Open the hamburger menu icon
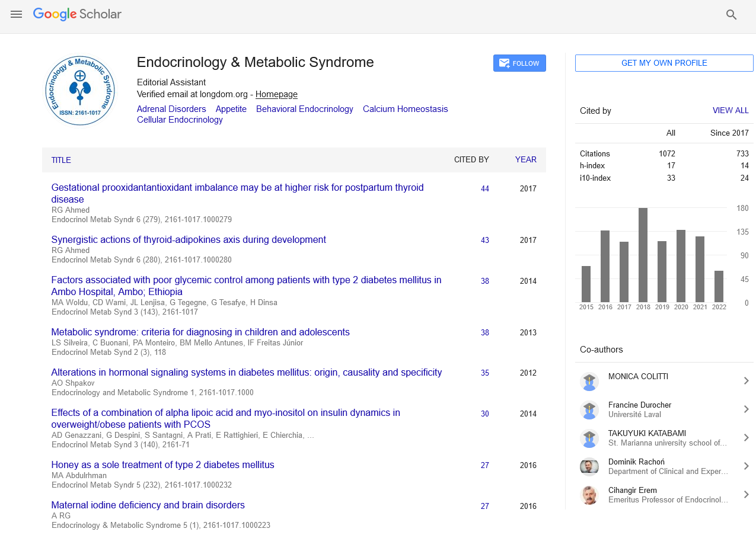Viewport: 756px width, 535px height. click(x=16, y=14)
